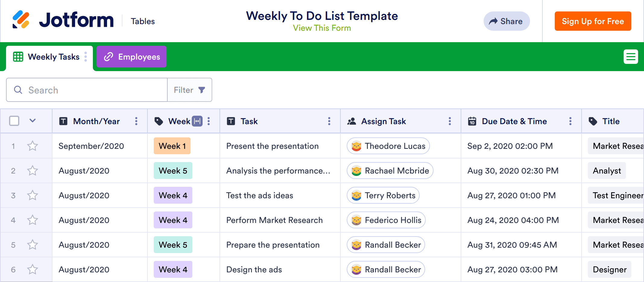Viewport: 644px width, 282px height.
Task: Click into the Search field
Action: click(x=90, y=90)
